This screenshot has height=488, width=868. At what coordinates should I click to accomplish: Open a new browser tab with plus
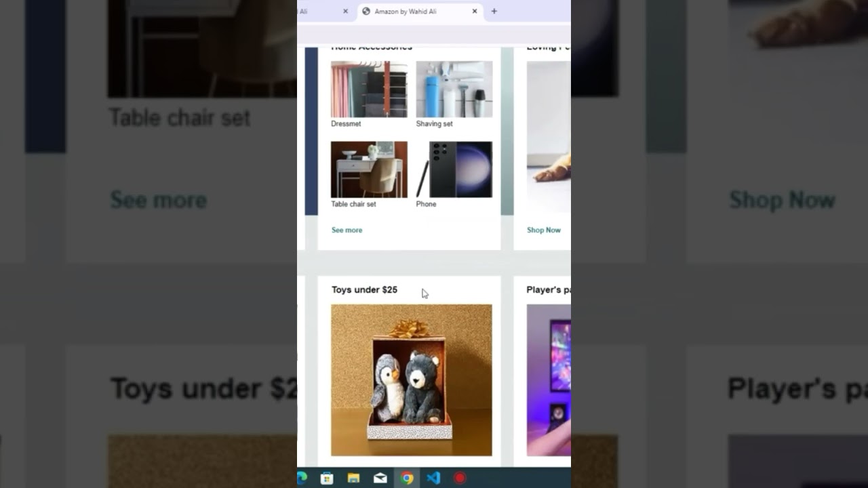tap(494, 11)
